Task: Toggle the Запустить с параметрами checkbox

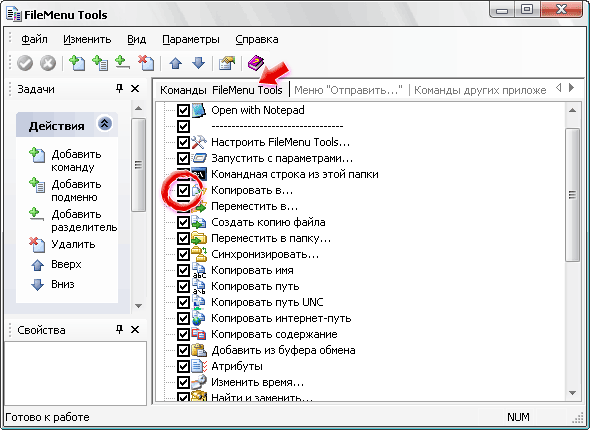Action: (183, 158)
